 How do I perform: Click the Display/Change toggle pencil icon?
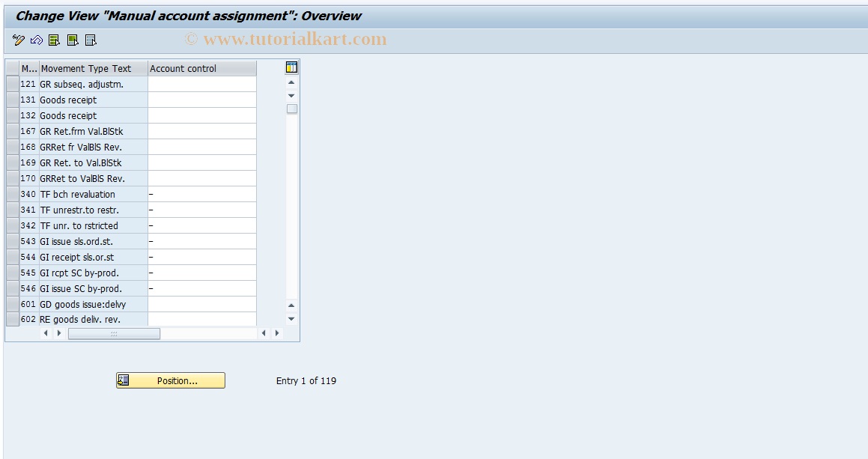tap(18, 40)
